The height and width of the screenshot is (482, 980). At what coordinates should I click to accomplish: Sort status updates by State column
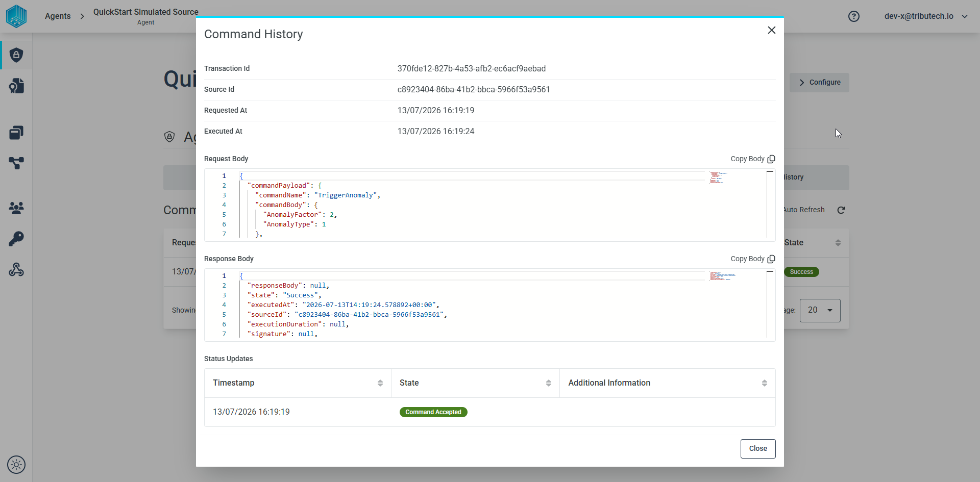(x=548, y=383)
